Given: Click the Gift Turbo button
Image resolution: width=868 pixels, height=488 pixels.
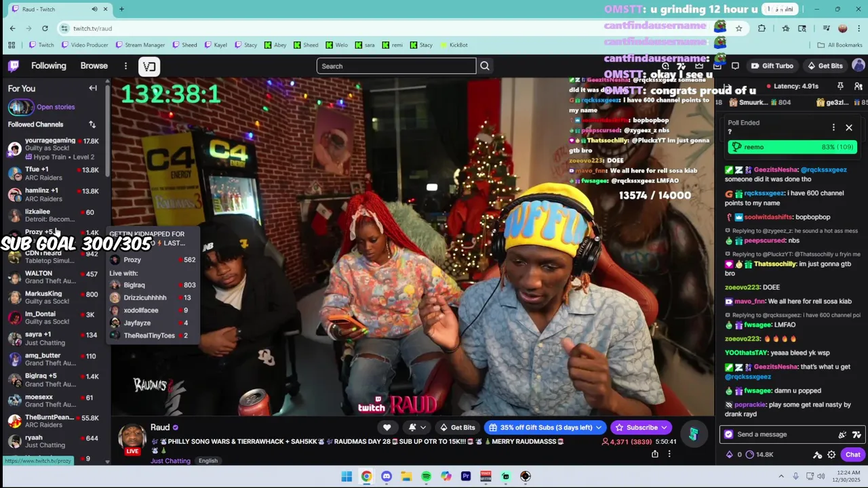Looking at the screenshot, I should tap(772, 66).
